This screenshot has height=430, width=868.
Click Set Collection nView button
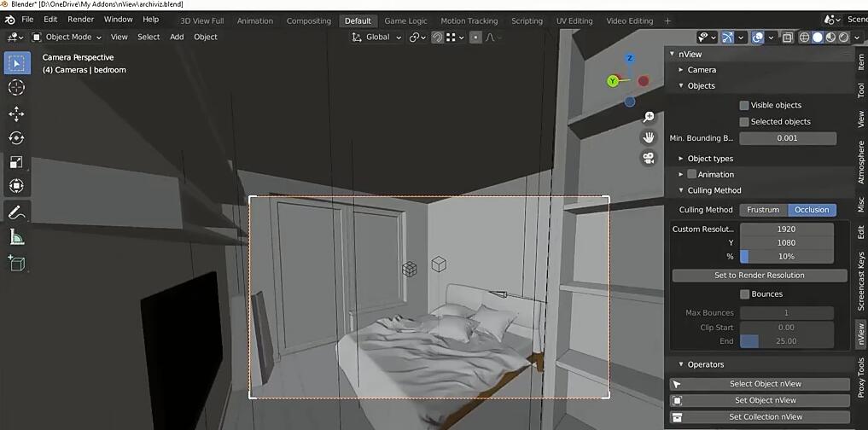760,417
